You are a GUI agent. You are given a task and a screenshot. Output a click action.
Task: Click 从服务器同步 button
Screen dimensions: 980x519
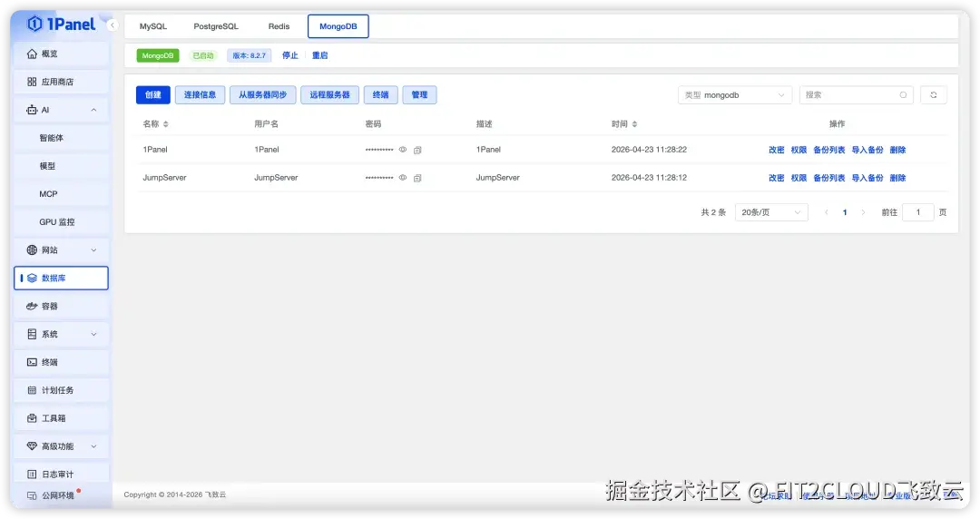point(262,95)
